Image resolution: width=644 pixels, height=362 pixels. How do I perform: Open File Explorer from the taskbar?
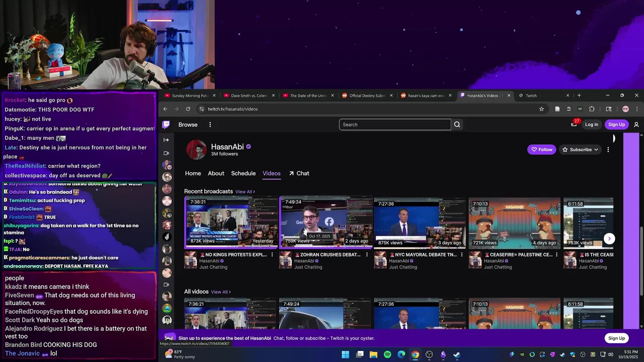(373, 354)
